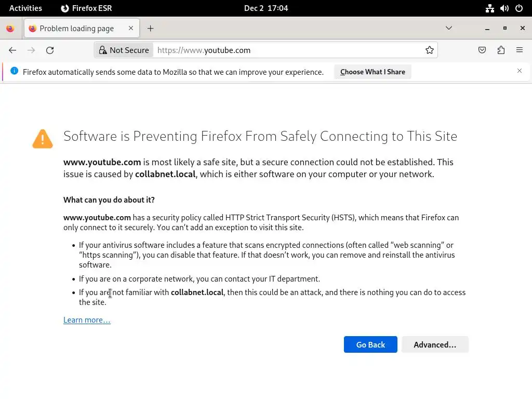The image size is (532, 399).
Task: Open the Pocket save icon
Action: click(x=482, y=50)
